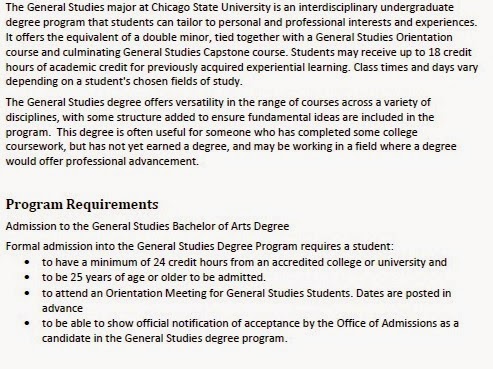Click 'candidate in the General Studies degree program'
This screenshot has height=369, width=493.
[x=164, y=338]
